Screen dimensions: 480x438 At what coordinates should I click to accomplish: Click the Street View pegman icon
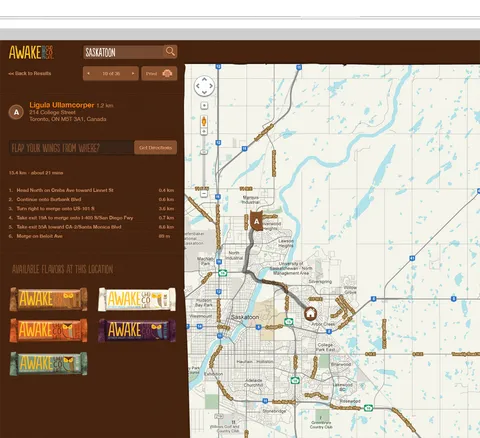tap(204, 121)
